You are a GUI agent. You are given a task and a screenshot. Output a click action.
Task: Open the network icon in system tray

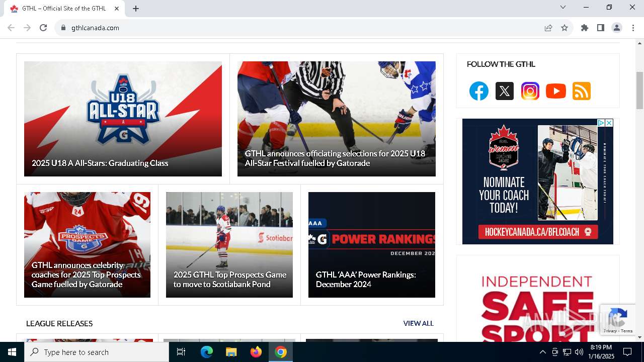coord(567,352)
